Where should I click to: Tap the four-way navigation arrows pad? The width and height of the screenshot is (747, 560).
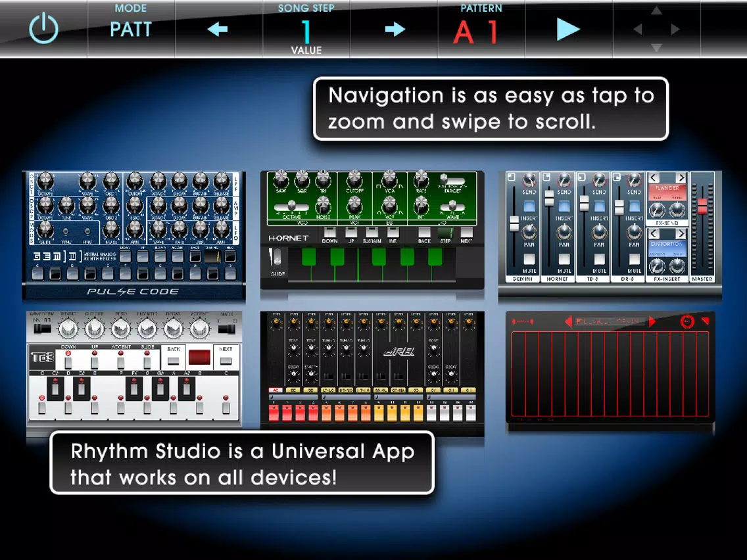pyautogui.click(x=656, y=30)
